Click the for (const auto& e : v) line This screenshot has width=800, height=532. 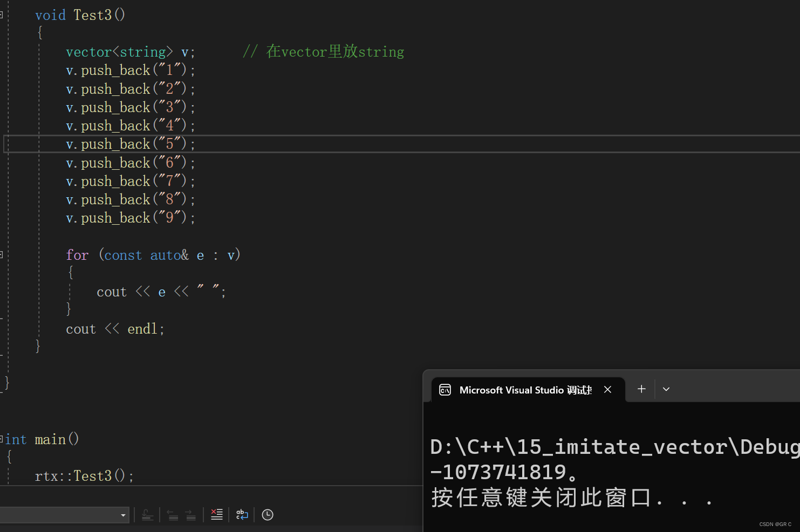[x=153, y=255]
